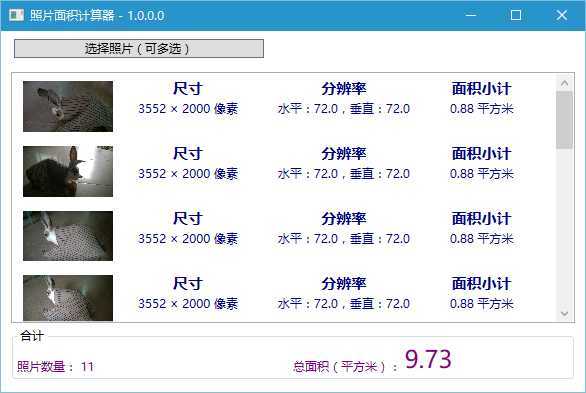
Task: Click the second row's 0.88 平方米 value
Action: 481,174
